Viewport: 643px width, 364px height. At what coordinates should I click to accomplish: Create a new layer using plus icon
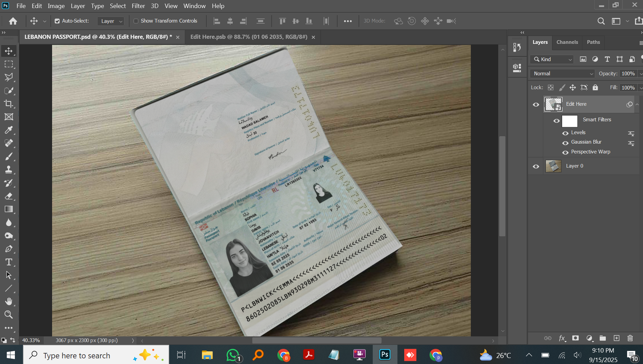coord(616,338)
